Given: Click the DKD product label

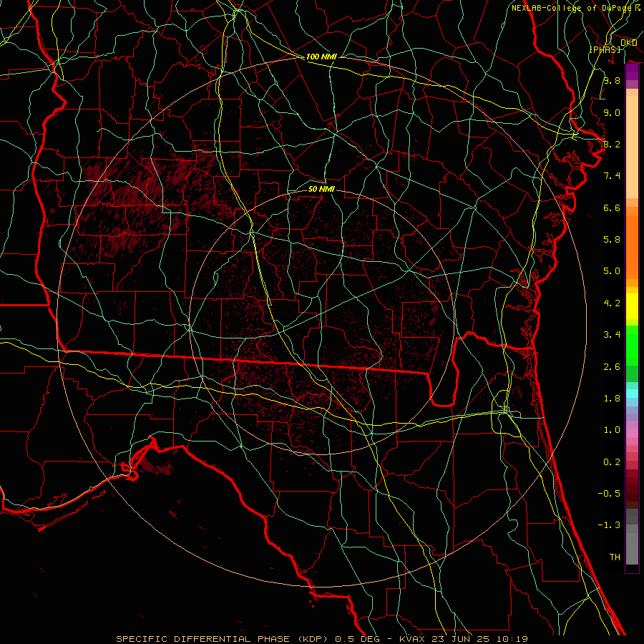Looking at the screenshot, I should click(629, 43).
